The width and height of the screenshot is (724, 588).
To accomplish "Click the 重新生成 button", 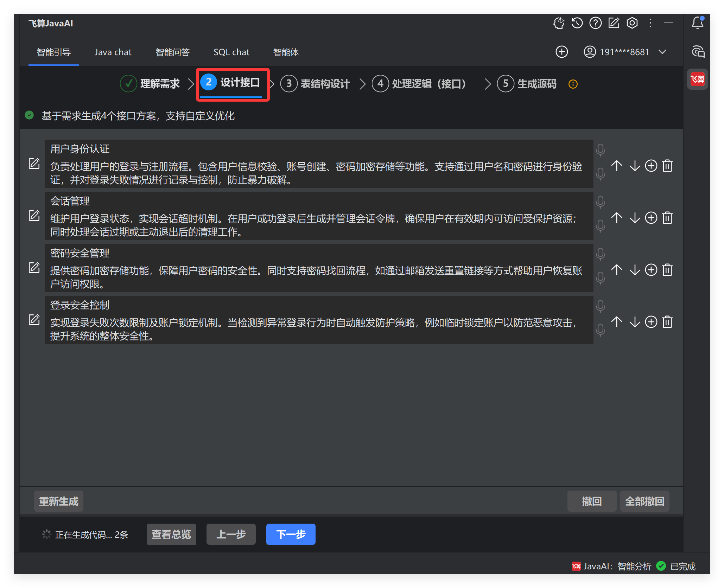I will pos(59,501).
